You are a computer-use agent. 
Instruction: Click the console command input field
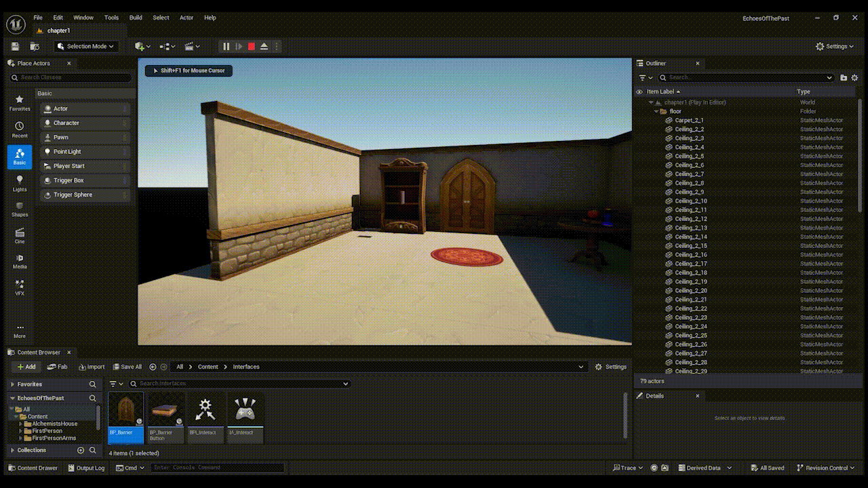217,468
